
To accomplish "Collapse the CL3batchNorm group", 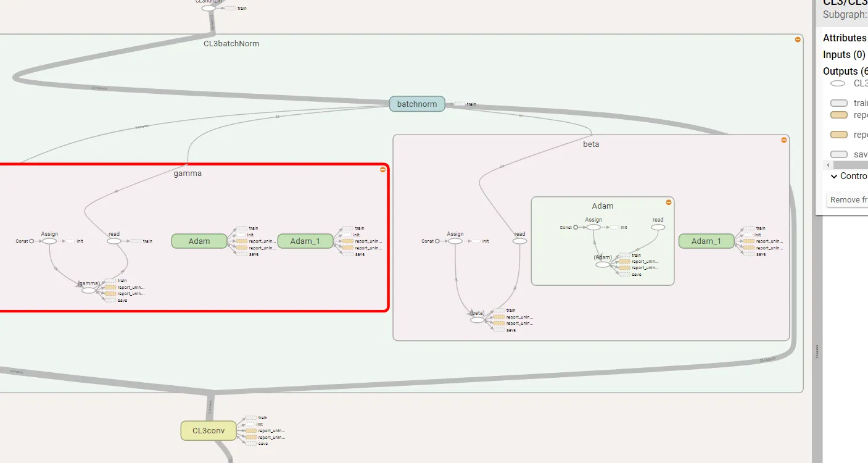I will tap(798, 40).
